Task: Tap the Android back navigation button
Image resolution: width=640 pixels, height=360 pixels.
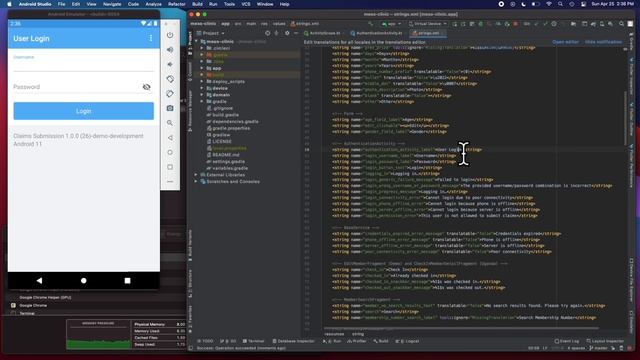Action: [x=39, y=280]
